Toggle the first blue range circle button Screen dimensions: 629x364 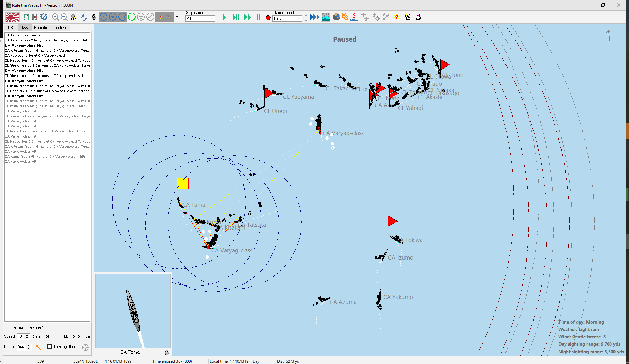[x=103, y=17]
